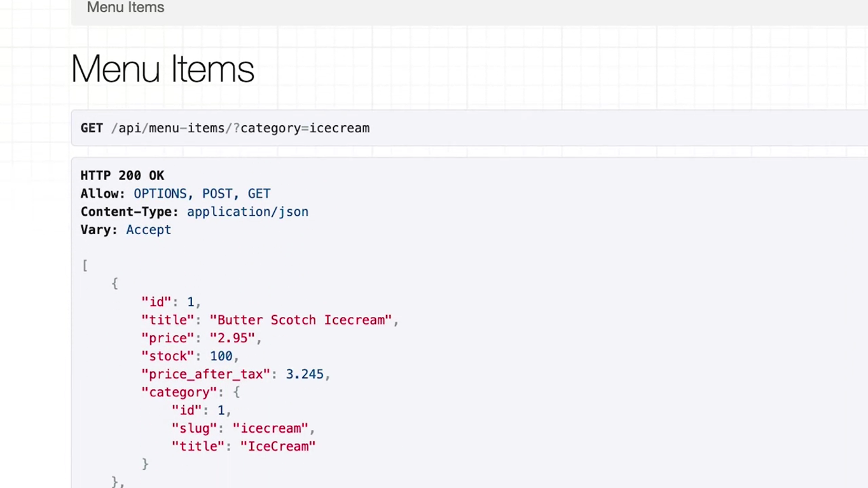Click the "category" key in the JSON
Viewport: 868px width, 488px height.
tap(179, 392)
